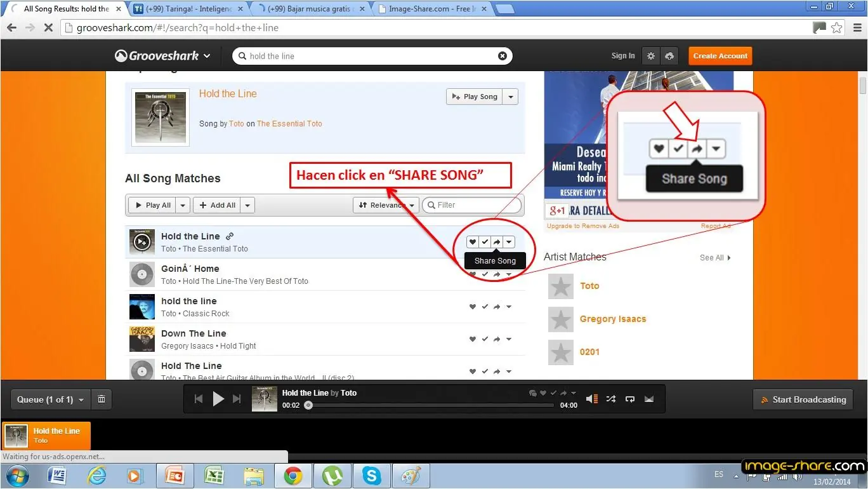Share the 'hold the line' Classic Rock song
The height and width of the screenshot is (489, 868).
(497, 307)
